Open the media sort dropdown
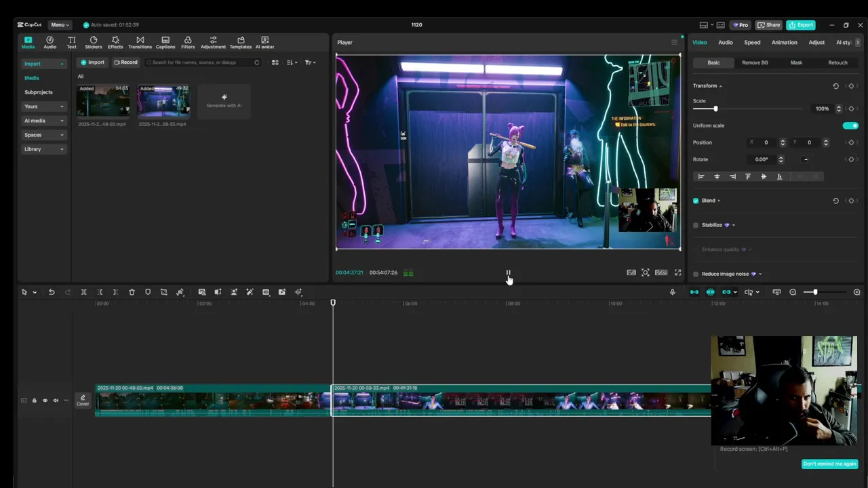868x488 pixels. pos(292,62)
